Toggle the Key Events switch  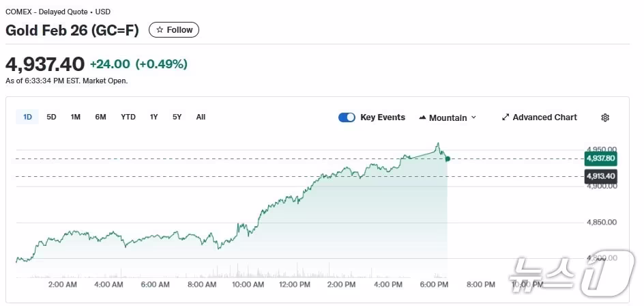pos(347,117)
